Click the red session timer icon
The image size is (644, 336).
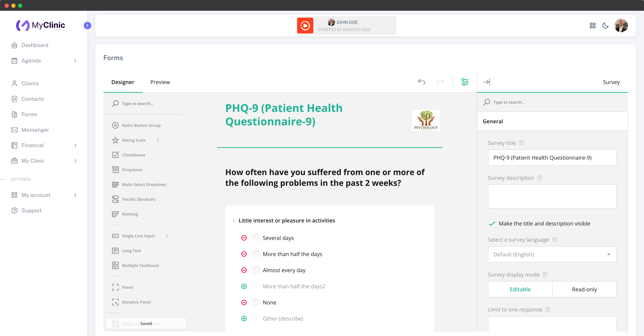(305, 26)
